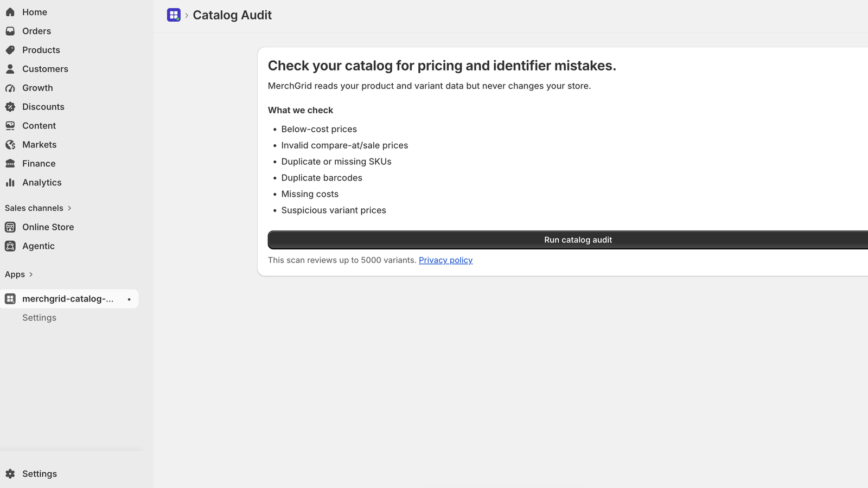868x488 pixels.
Task: Click the Products tag icon
Action: click(x=10, y=50)
